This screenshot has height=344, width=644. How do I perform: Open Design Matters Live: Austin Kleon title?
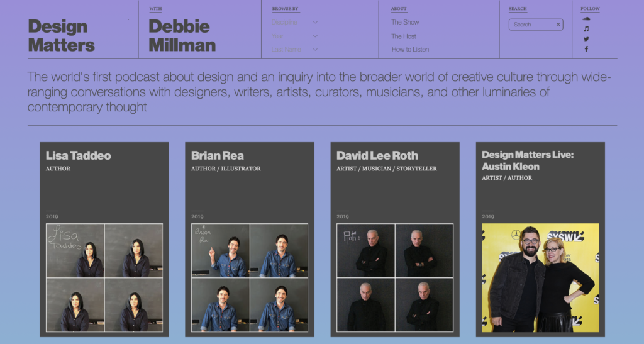[528, 160]
